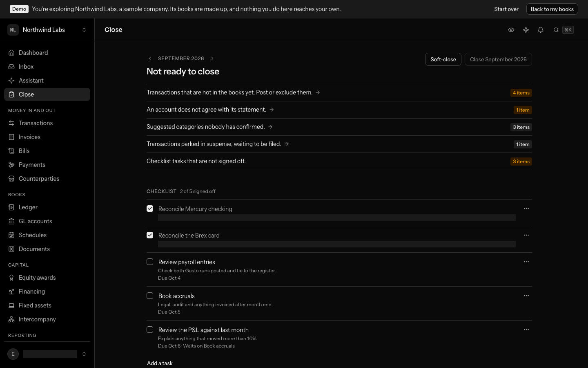Image resolution: width=588 pixels, height=368 pixels.
Task: Click the Ledger sidebar icon
Action: pyautogui.click(x=11, y=207)
